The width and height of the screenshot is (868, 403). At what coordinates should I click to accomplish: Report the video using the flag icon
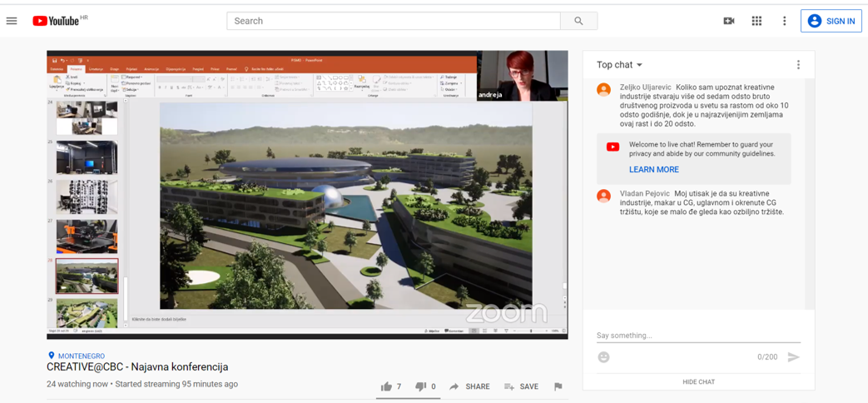pyautogui.click(x=558, y=386)
